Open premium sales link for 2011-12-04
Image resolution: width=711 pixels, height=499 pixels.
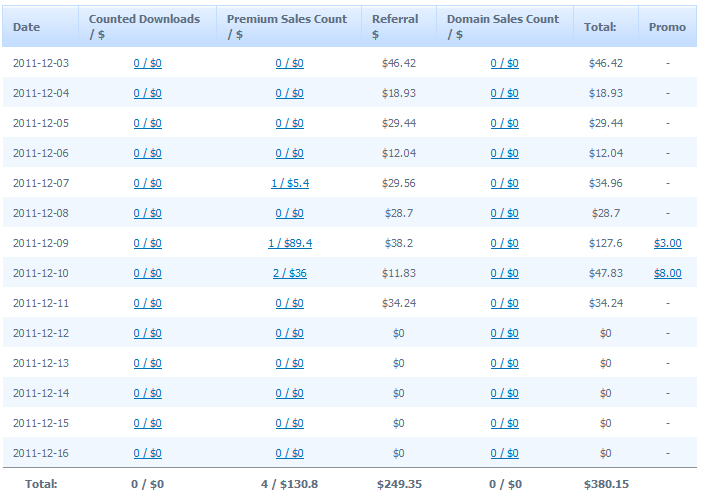click(x=289, y=93)
